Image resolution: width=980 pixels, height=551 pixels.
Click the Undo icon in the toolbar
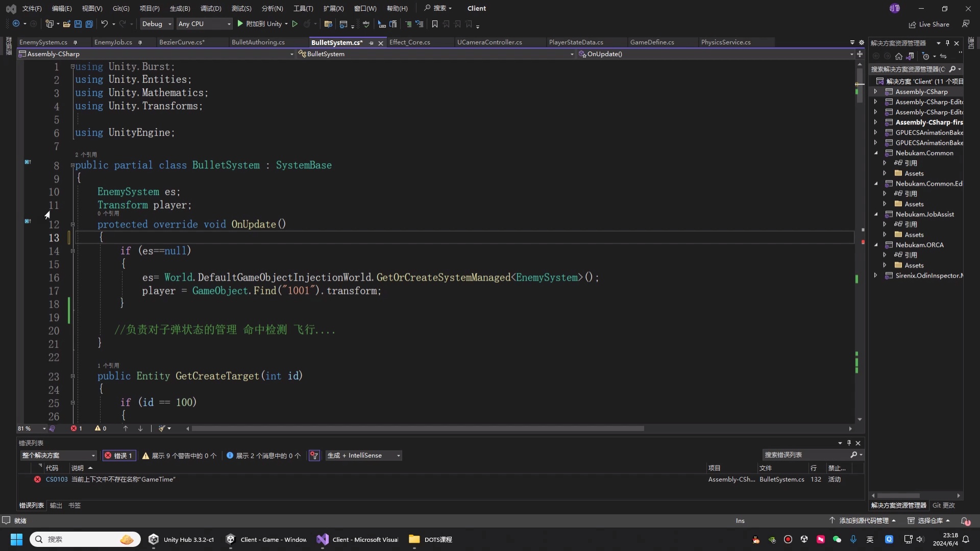click(x=104, y=24)
